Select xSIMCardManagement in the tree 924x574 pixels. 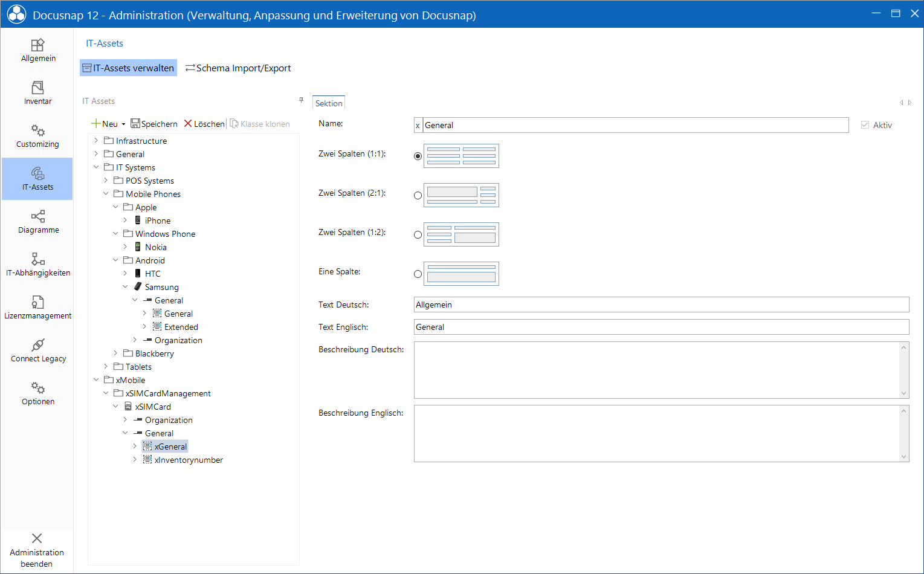(168, 393)
